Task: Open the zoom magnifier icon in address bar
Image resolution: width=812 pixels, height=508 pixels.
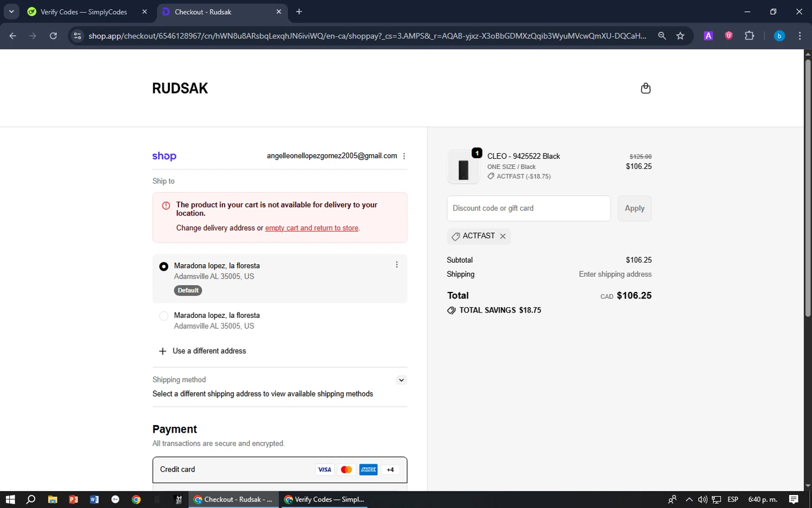Action: coord(662,36)
